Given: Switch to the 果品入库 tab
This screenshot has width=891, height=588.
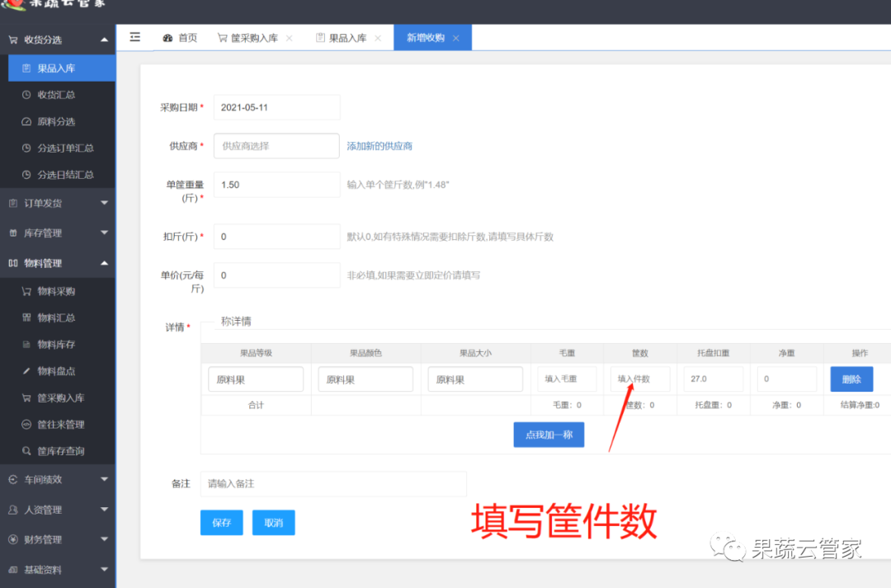Looking at the screenshot, I should [346, 38].
